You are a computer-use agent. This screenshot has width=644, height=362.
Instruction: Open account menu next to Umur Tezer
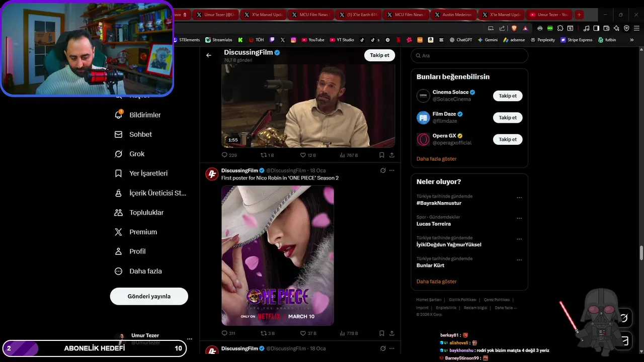click(x=189, y=339)
